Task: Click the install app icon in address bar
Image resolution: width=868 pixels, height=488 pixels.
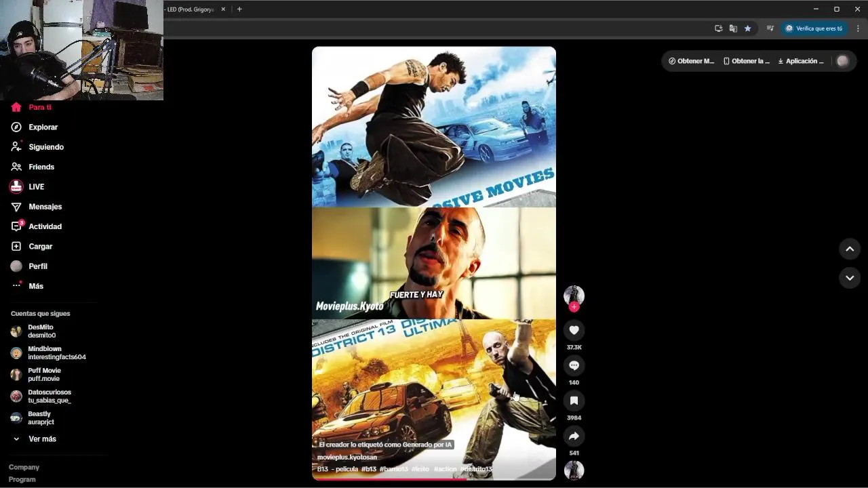Action: tap(718, 28)
